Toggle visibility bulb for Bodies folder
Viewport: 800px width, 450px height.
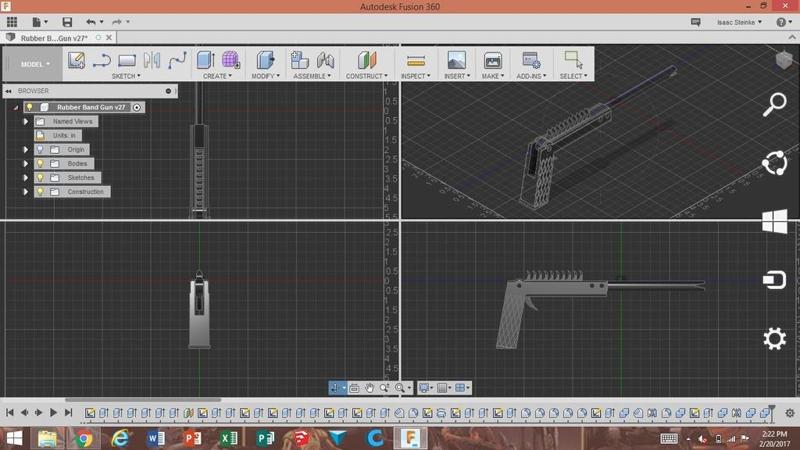pyautogui.click(x=40, y=164)
